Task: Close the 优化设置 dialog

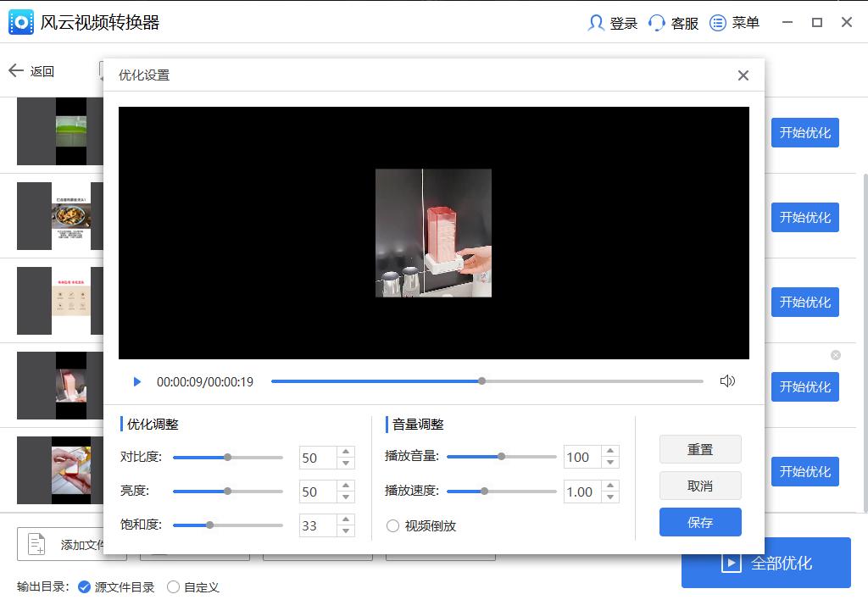Action: pyautogui.click(x=743, y=75)
